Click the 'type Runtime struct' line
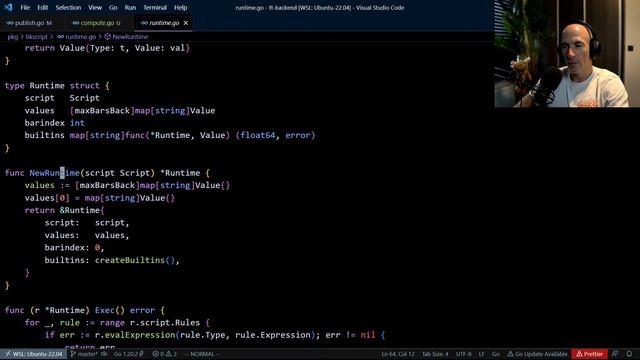 pos(57,86)
